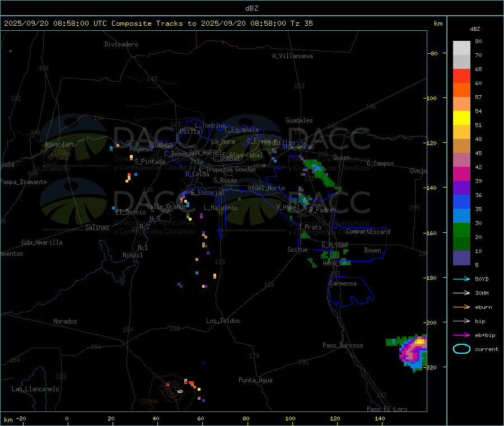Select the orange 60-57 dBZ color swatch
Viewport: 504px width, 426px height.
(x=461, y=90)
